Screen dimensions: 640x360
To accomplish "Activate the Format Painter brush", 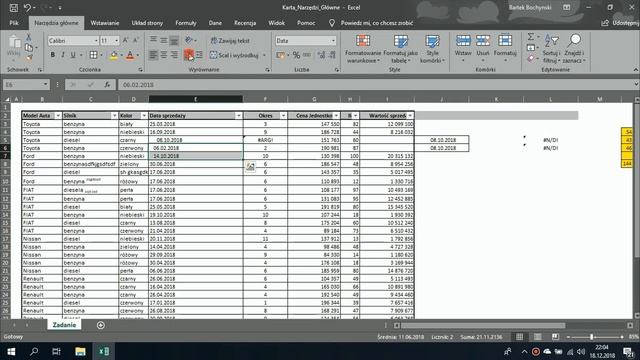I will point(29,58).
